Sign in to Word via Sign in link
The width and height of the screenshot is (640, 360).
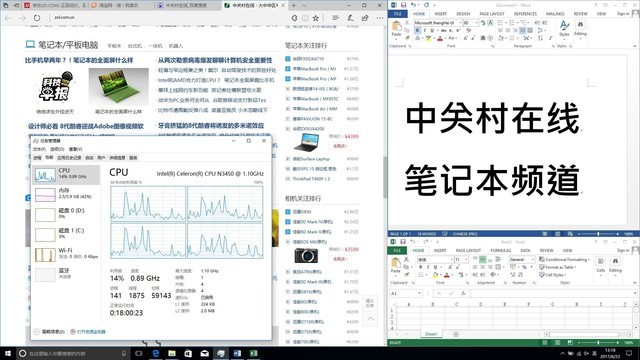click(x=623, y=13)
